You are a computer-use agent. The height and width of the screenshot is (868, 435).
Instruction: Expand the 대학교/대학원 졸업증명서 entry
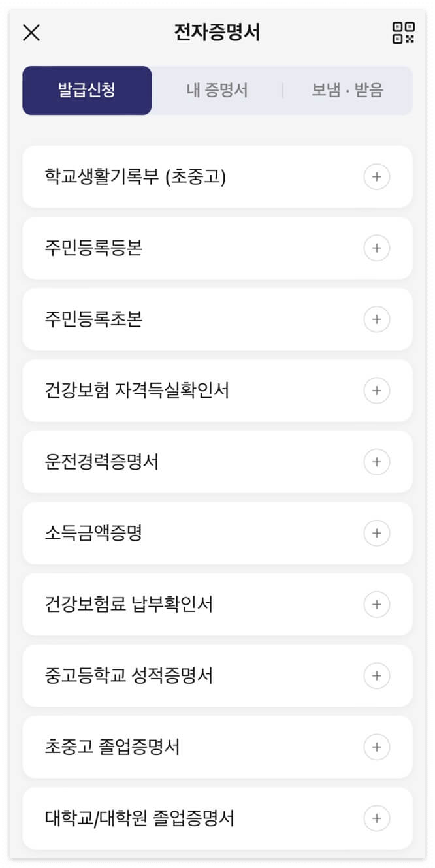(x=377, y=818)
